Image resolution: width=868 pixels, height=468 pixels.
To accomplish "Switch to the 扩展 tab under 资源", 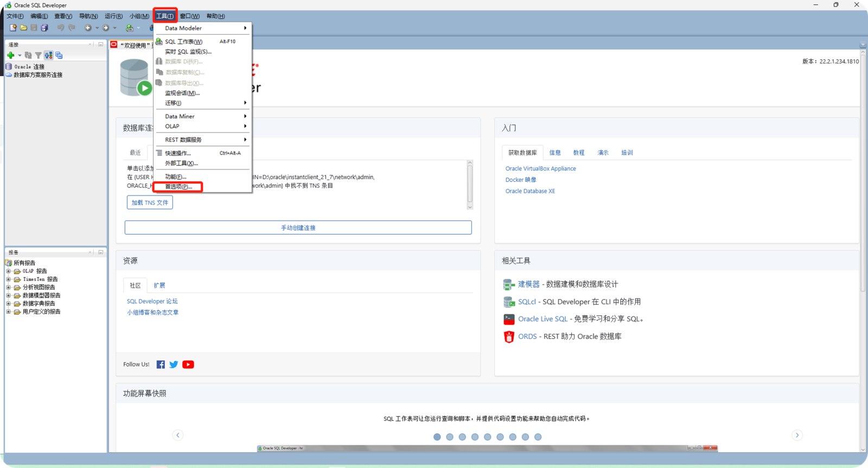I will 159,286.
